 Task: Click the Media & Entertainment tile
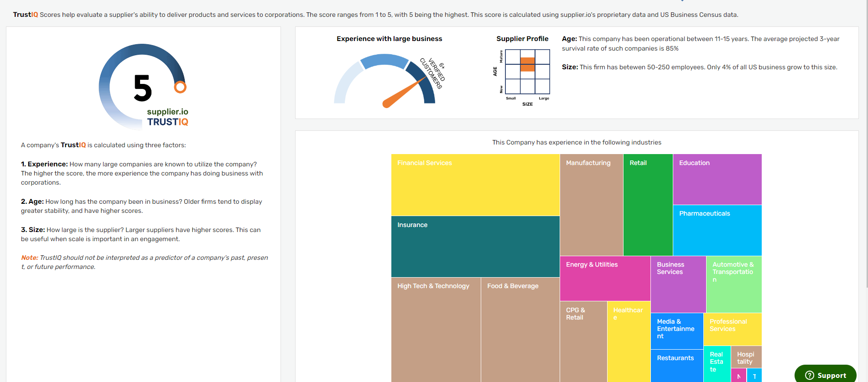tap(677, 331)
